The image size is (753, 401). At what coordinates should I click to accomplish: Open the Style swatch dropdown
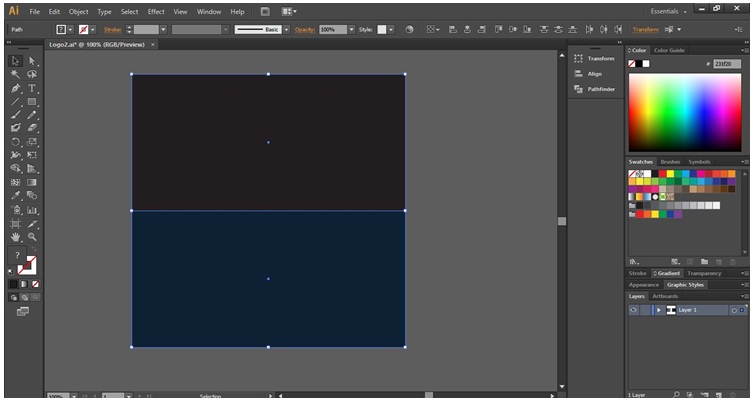coord(391,30)
